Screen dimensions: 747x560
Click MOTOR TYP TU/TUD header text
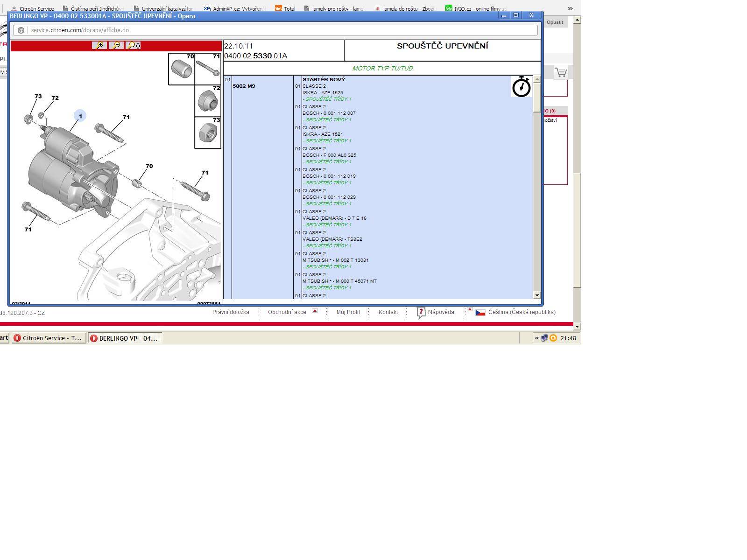(382, 68)
